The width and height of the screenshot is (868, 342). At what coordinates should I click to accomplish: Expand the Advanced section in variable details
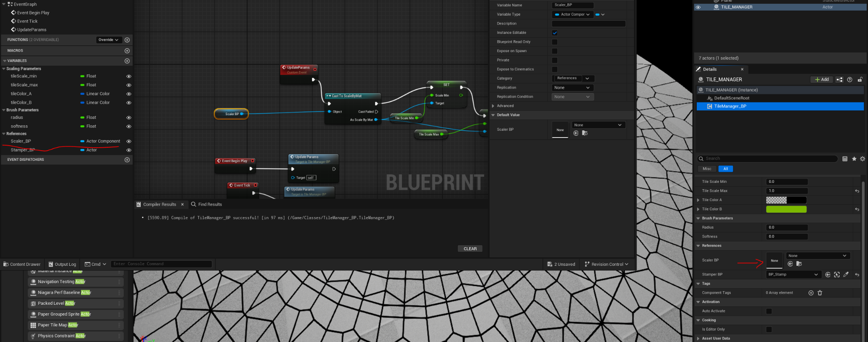point(493,106)
